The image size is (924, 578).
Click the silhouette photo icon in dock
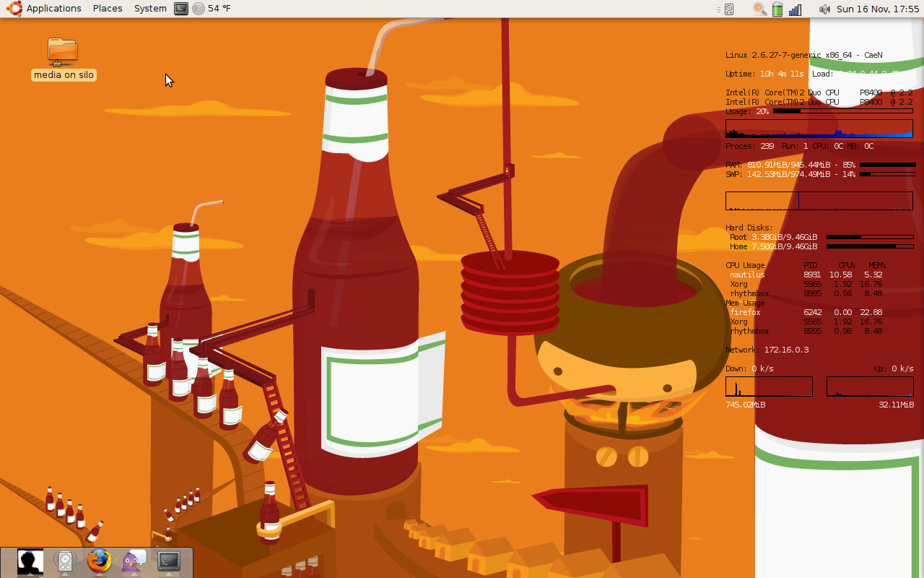(x=30, y=561)
